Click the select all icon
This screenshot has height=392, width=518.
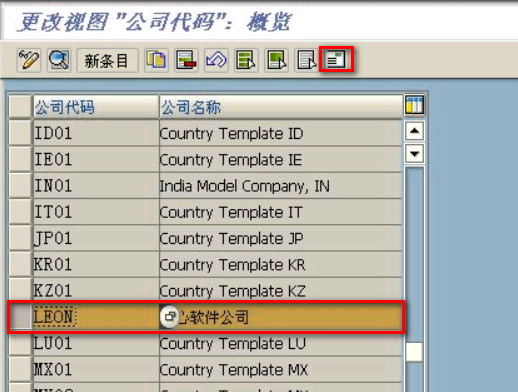point(246,60)
